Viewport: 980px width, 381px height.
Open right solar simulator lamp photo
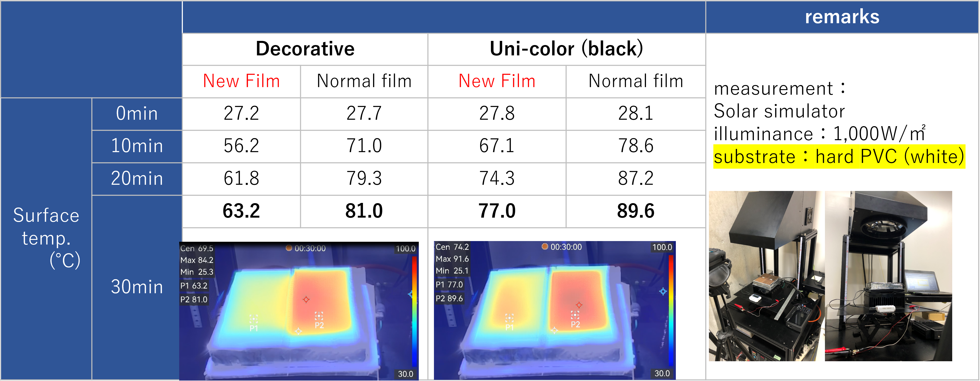pos(888,276)
